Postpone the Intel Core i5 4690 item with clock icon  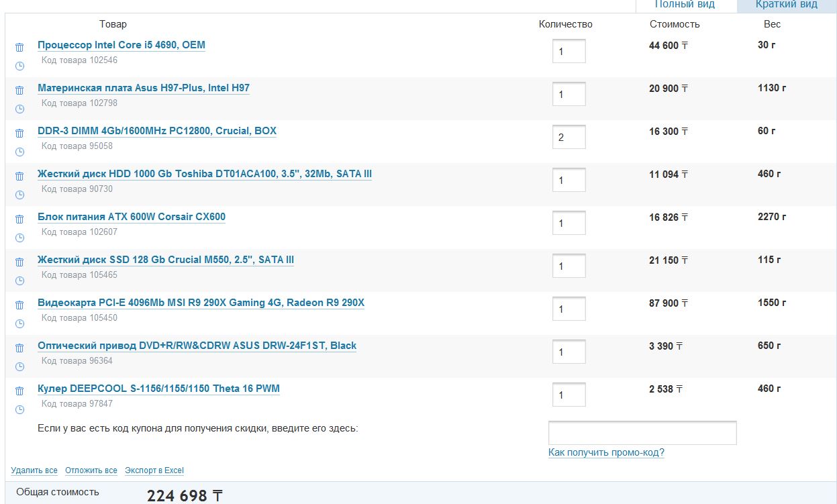pyautogui.click(x=19, y=66)
